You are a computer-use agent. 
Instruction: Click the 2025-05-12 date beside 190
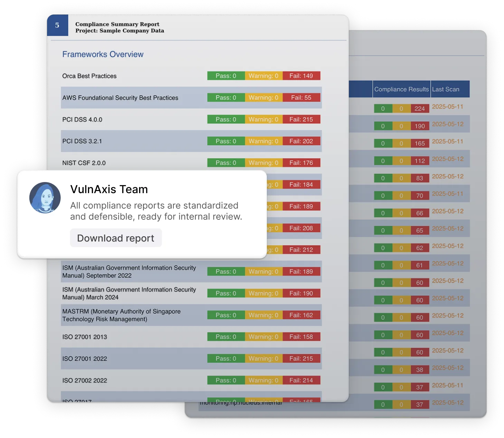pos(448,124)
